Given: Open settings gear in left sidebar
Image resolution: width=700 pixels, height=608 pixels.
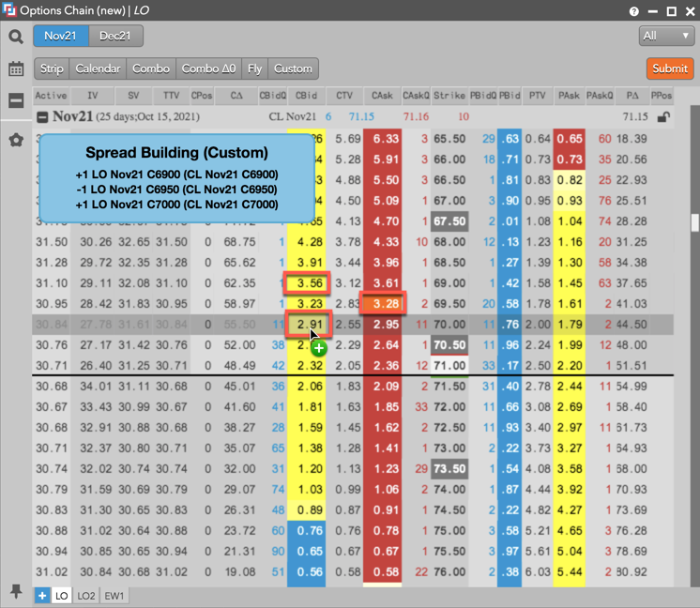Looking at the screenshot, I should [x=16, y=140].
